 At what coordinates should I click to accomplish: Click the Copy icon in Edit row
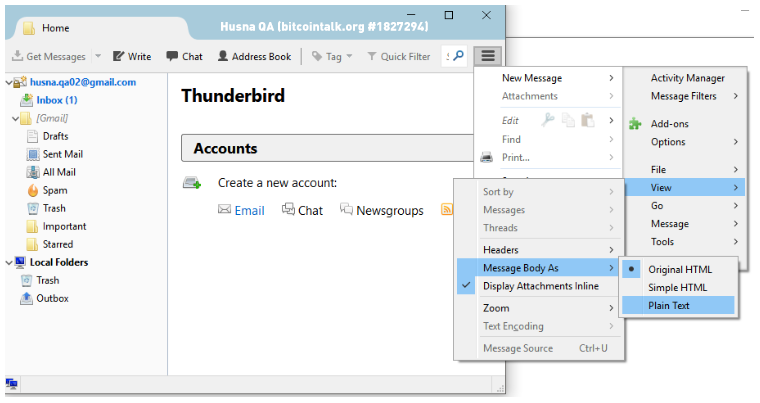click(568, 120)
